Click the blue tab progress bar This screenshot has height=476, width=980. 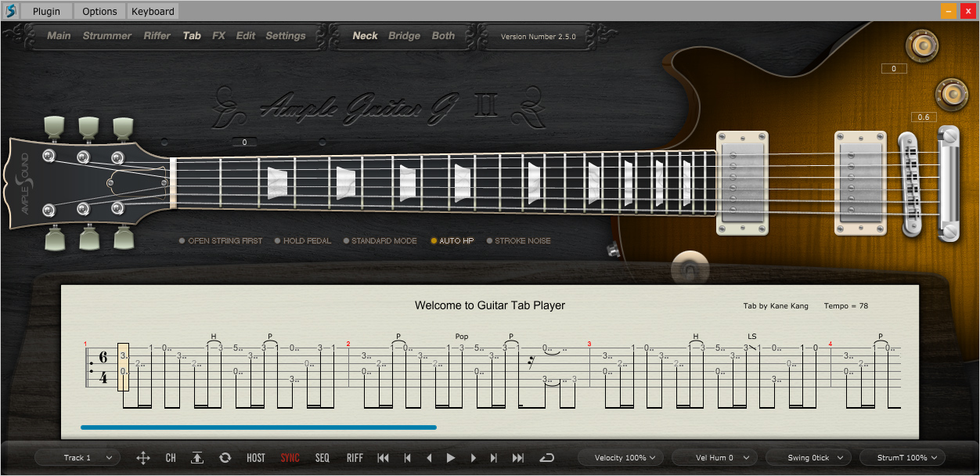258,427
